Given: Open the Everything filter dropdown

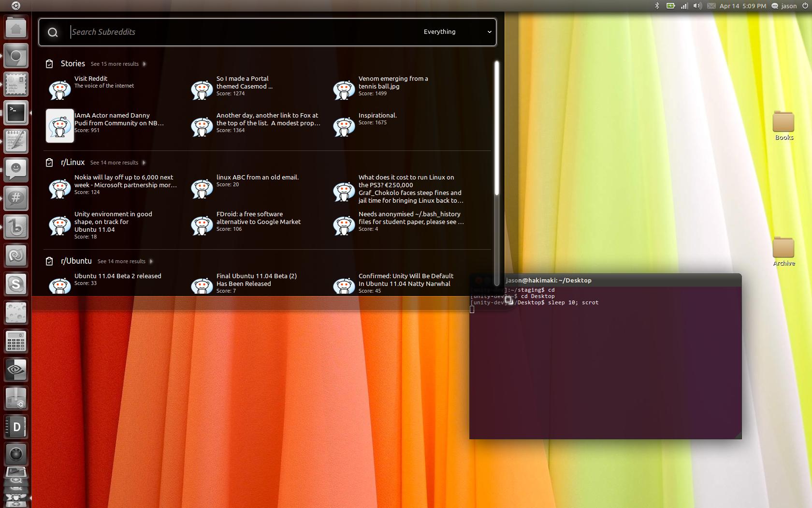Looking at the screenshot, I should pos(457,32).
